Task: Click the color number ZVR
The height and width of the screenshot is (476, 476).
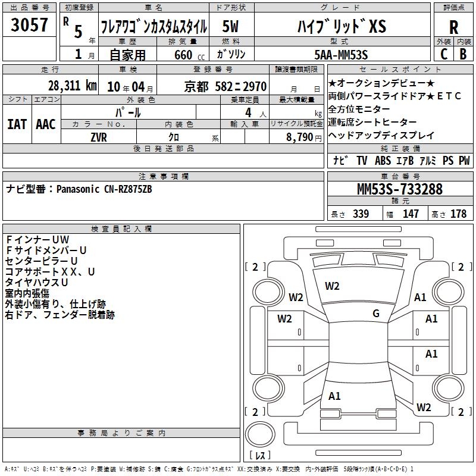Action: pos(99,137)
